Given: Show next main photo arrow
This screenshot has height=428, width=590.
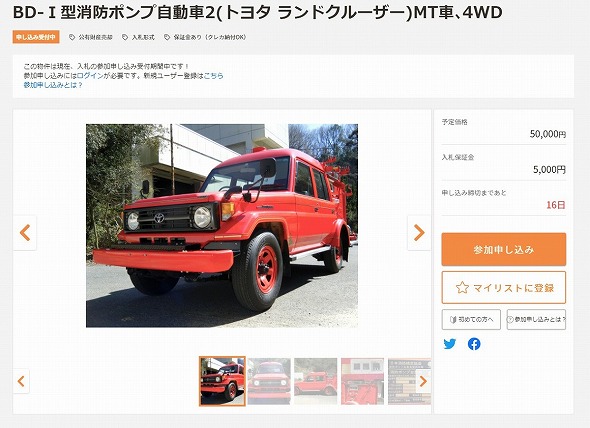Looking at the screenshot, I should (x=419, y=233).
